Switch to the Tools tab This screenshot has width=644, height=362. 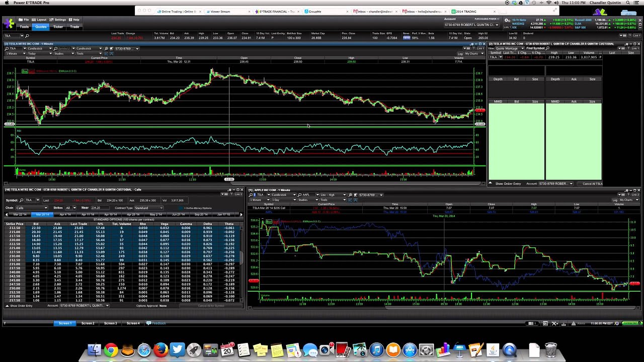point(24,27)
